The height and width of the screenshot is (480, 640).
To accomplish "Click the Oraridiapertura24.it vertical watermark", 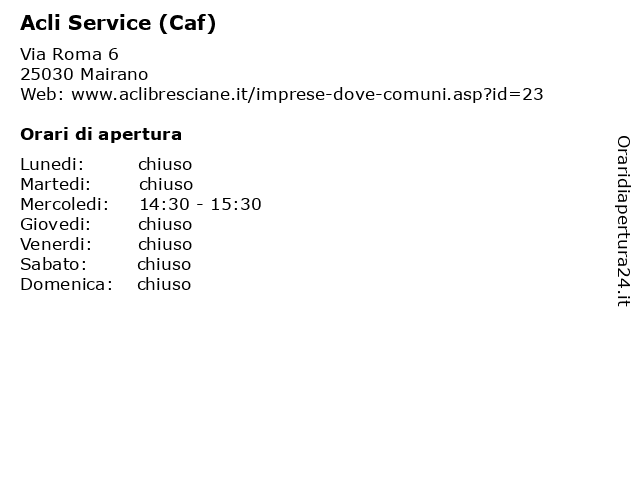I will pyautogui.click(x=623, y=221).
